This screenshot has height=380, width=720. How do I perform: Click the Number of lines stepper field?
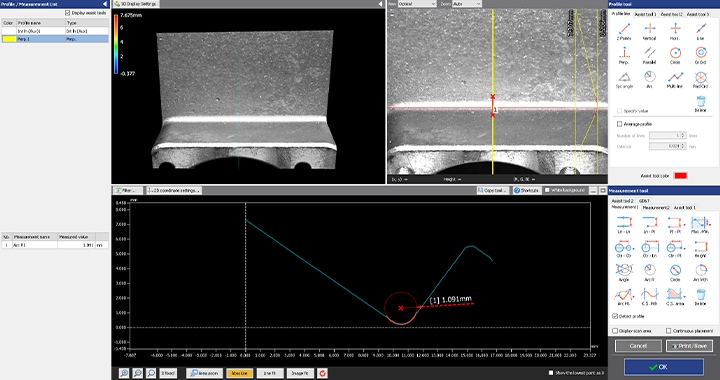tap(667, 135)
